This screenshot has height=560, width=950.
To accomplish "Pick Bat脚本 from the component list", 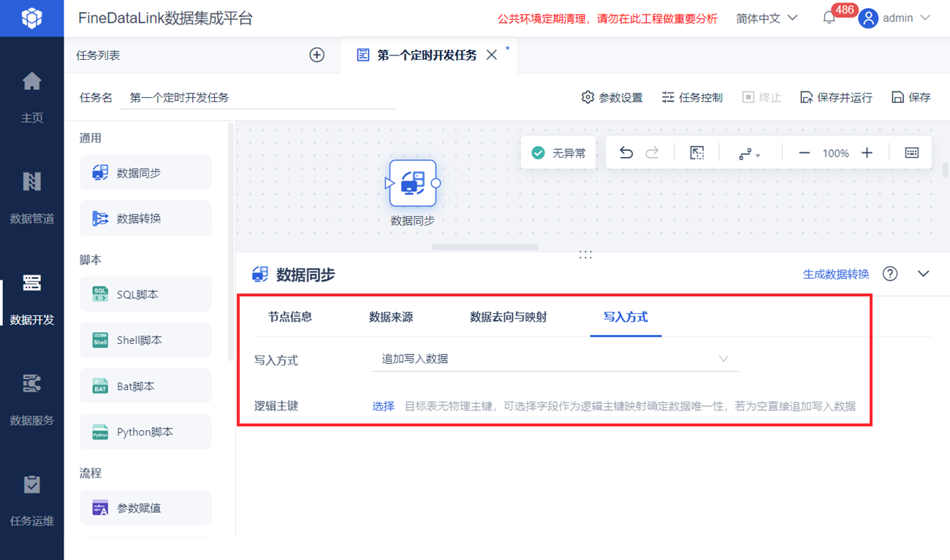I will (145, 386).
